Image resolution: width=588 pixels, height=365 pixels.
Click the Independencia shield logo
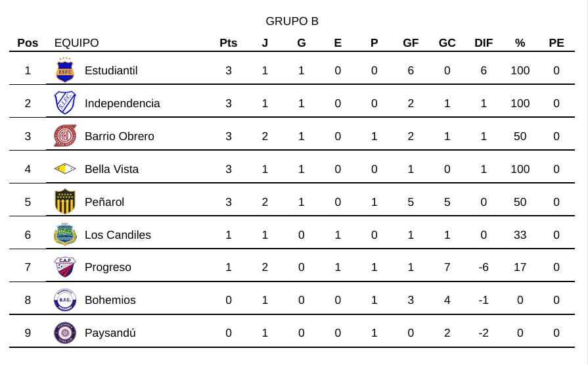[65, 103]
